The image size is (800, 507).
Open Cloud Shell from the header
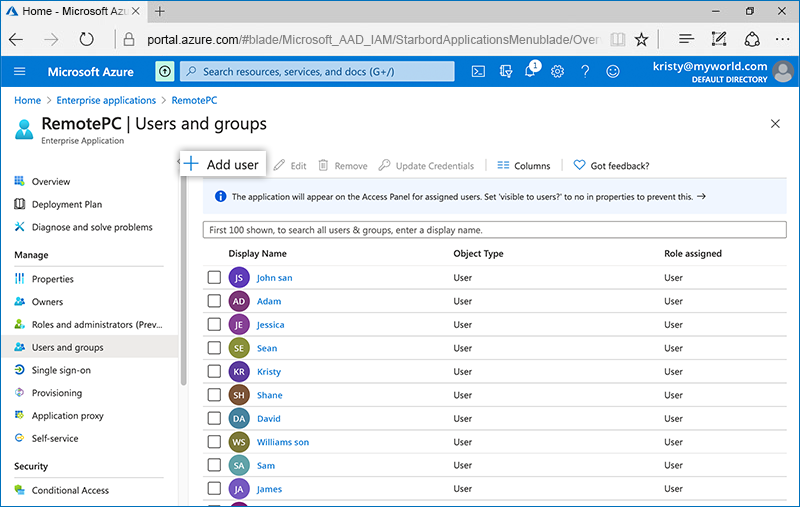point(478,71)
